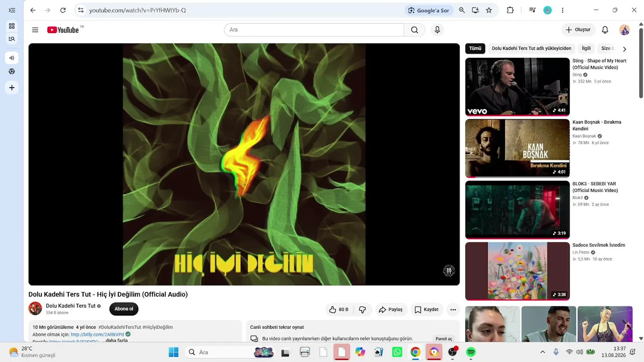Open the media controls icon in toolbar
644x362 pixels.
tap(532, 10)
